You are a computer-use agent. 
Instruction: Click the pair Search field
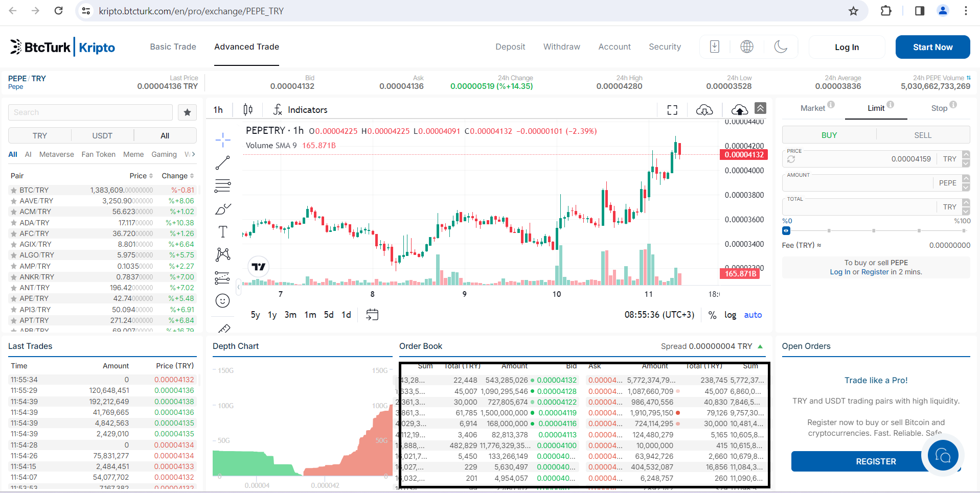[90, 112]
